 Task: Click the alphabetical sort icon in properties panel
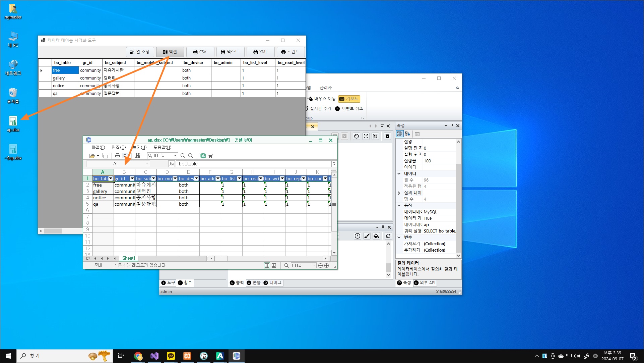pos(407,134)
